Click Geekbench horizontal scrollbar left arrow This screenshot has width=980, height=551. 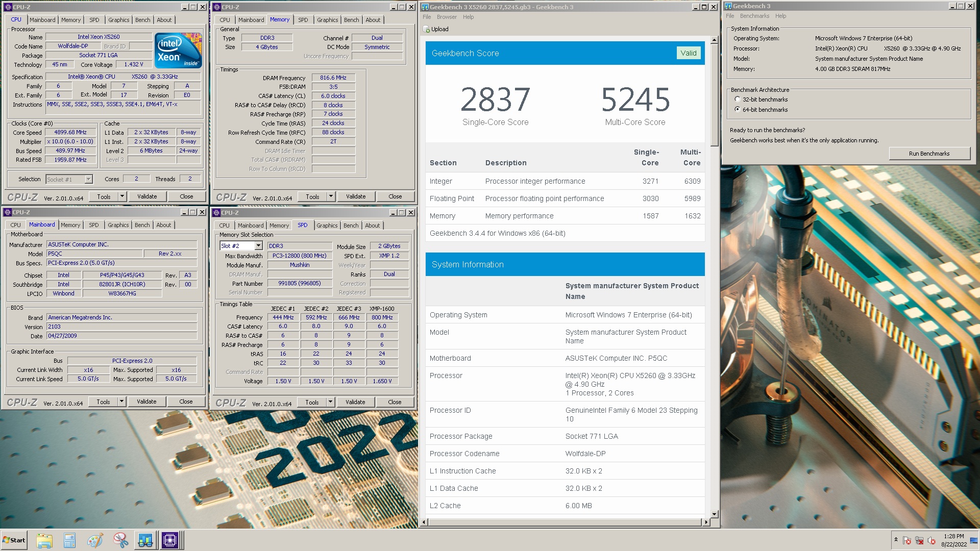423,522
